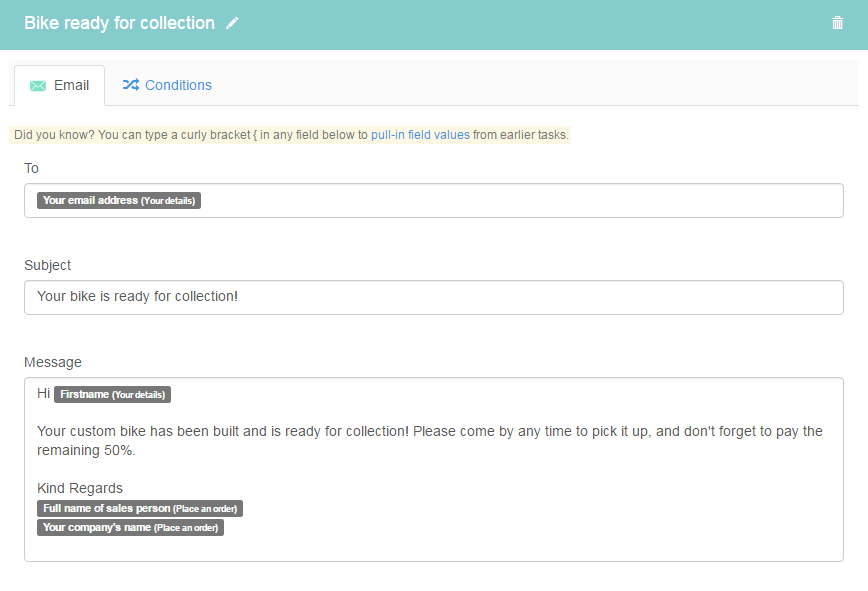Select the Your email address field tag
The width and height of the screenshot is (868, 591).
click(x=119, y=200)
